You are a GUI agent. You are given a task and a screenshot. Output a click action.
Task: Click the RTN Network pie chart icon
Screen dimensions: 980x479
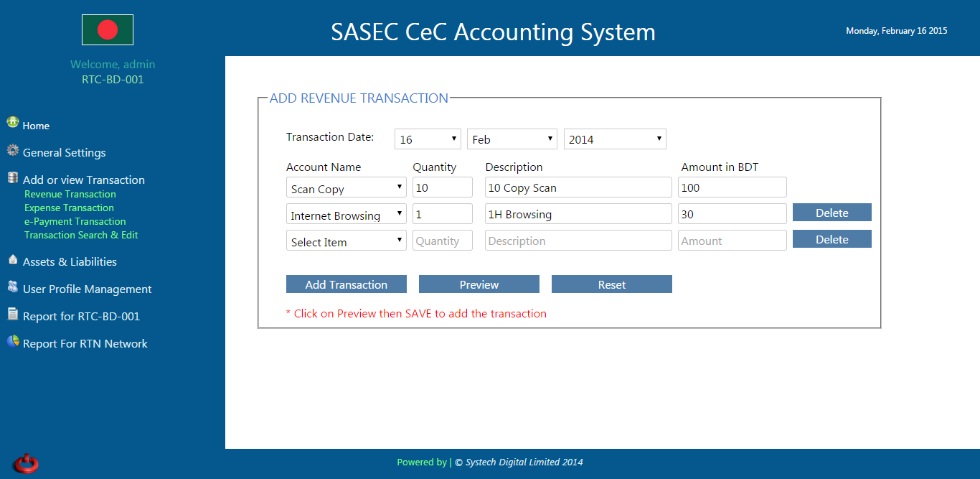(x=12, y=342)
